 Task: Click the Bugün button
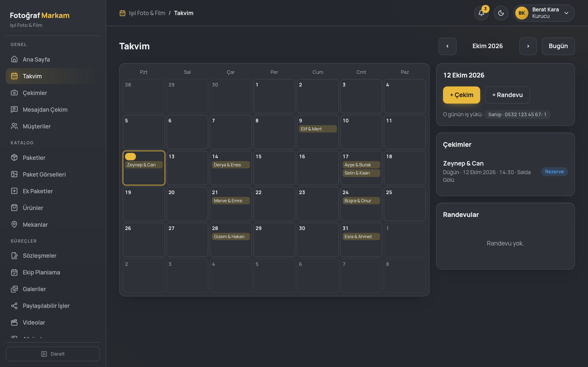click(x=558, y=46)
